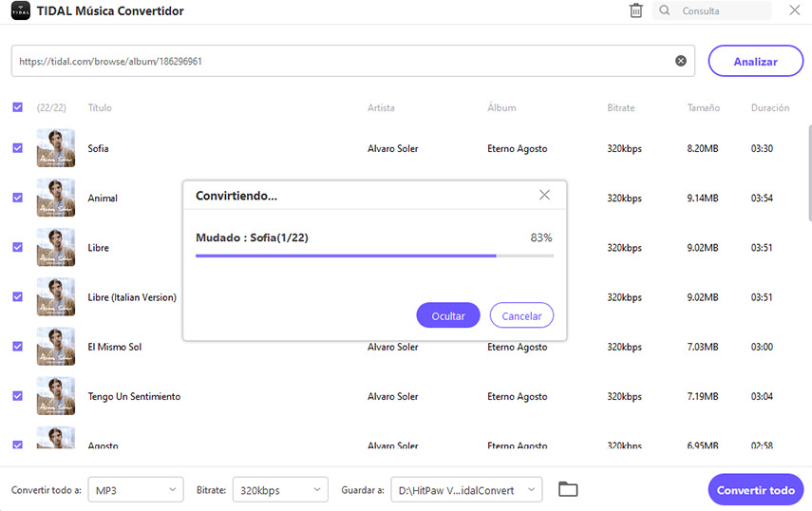Screen dimensions: 812x511
Task: Select the Animal track title
Action: pyautogui.click(x=103, y=199)
